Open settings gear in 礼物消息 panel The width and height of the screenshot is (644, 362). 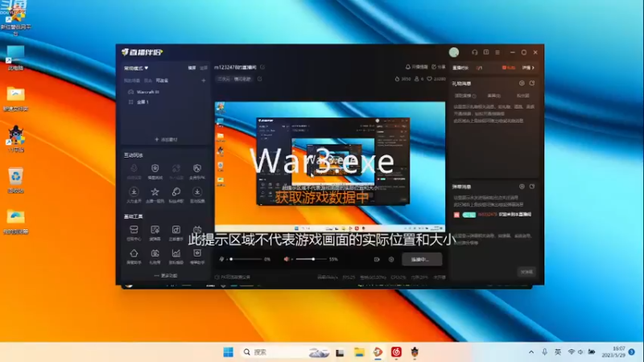tap(522, 84)
